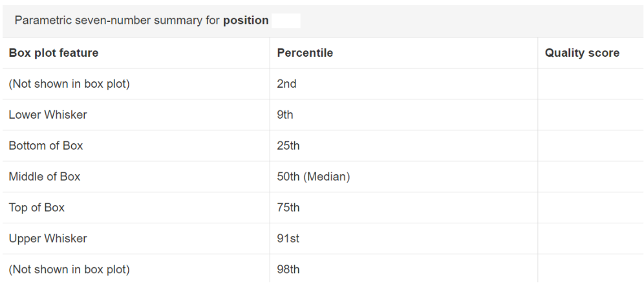
Task: Click the Quality score cell for Upper Whisker
Action: [x=590, y=239]
